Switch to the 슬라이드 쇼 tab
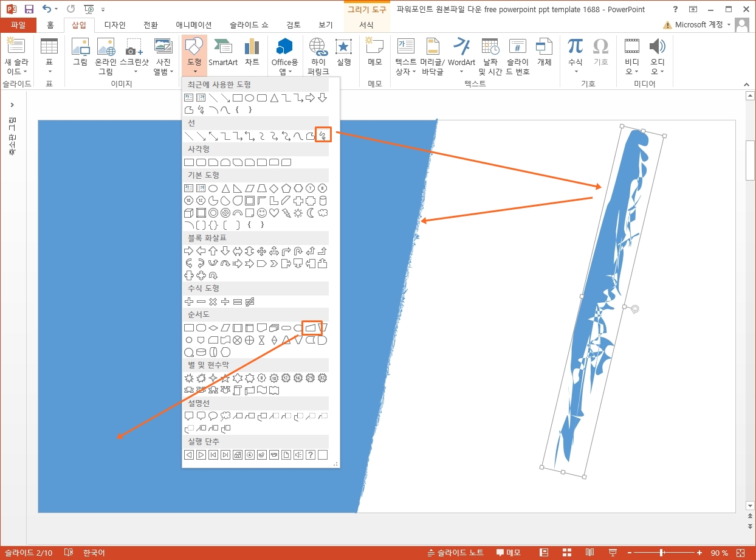The width and height of the screenshot is (756, 560). point(249,25)
